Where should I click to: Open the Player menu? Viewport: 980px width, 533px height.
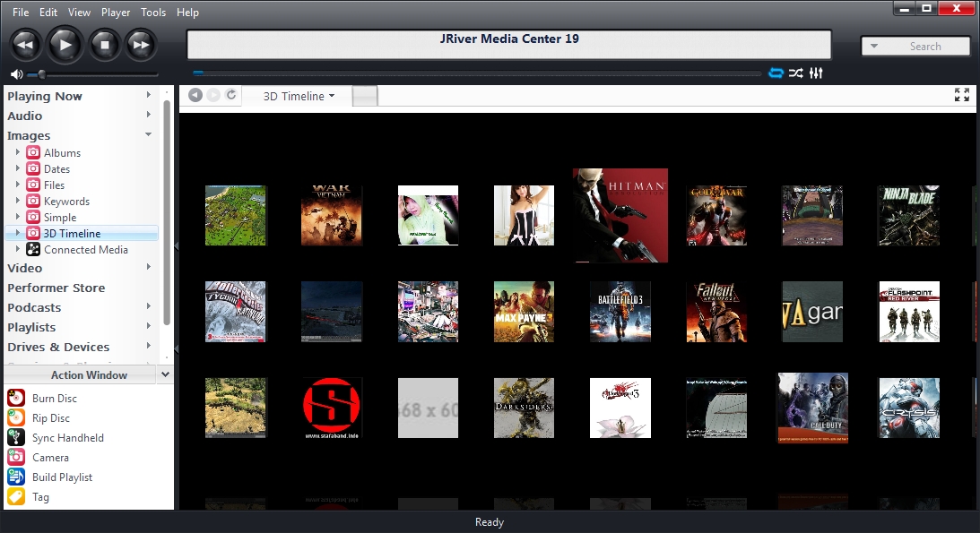[x=116, y=12]
